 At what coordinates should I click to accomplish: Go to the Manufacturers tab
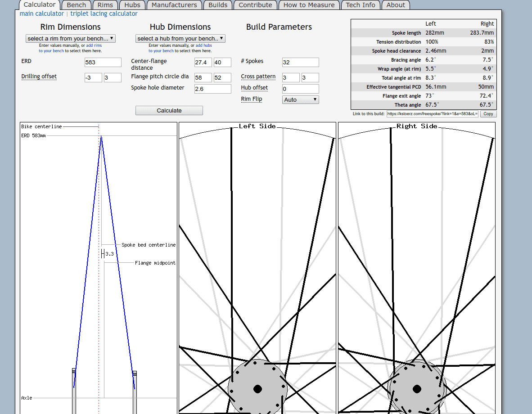point(174,5)
